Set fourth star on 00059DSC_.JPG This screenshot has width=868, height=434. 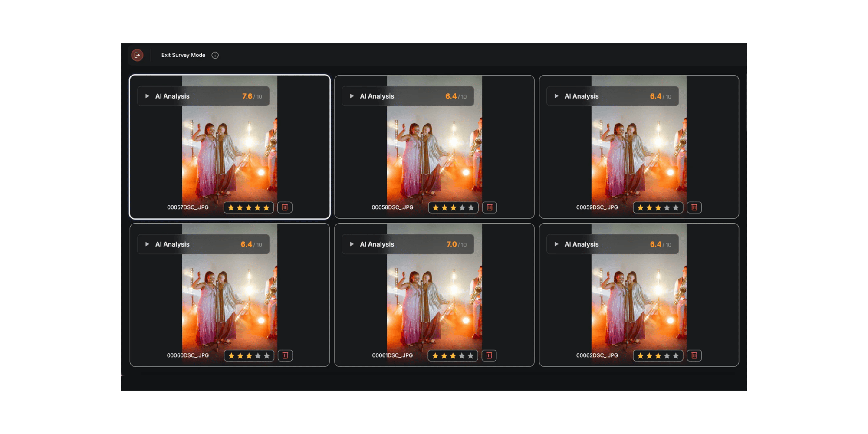tap(667, 207)
